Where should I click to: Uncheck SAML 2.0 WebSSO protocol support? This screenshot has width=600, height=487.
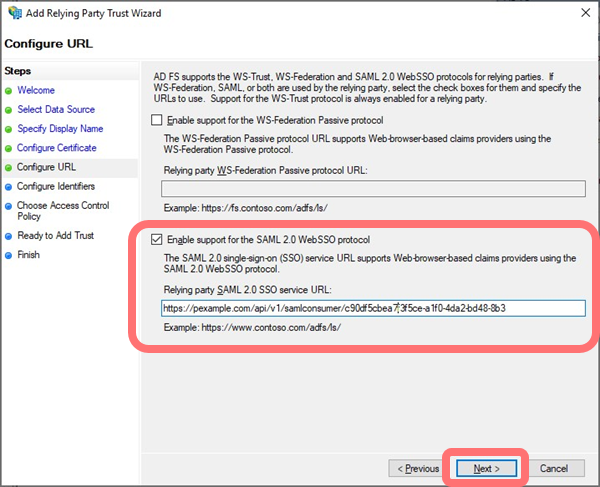155,240
